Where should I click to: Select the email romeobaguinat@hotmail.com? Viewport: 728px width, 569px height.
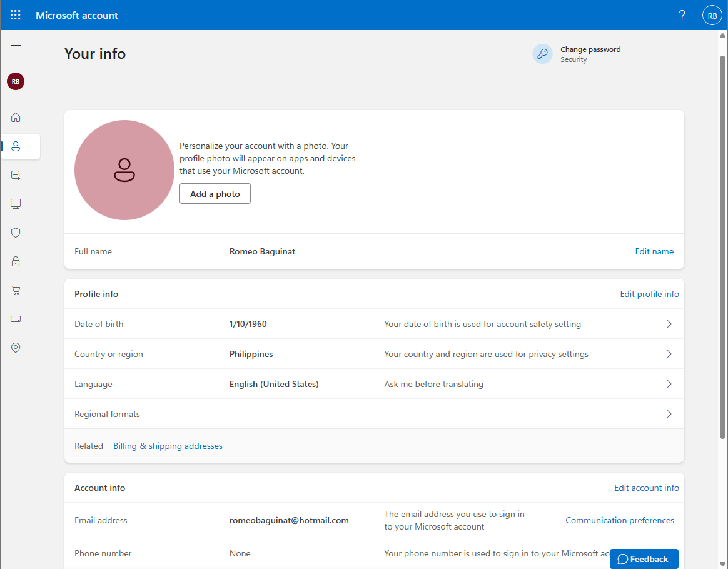click(x=289, y=520)
